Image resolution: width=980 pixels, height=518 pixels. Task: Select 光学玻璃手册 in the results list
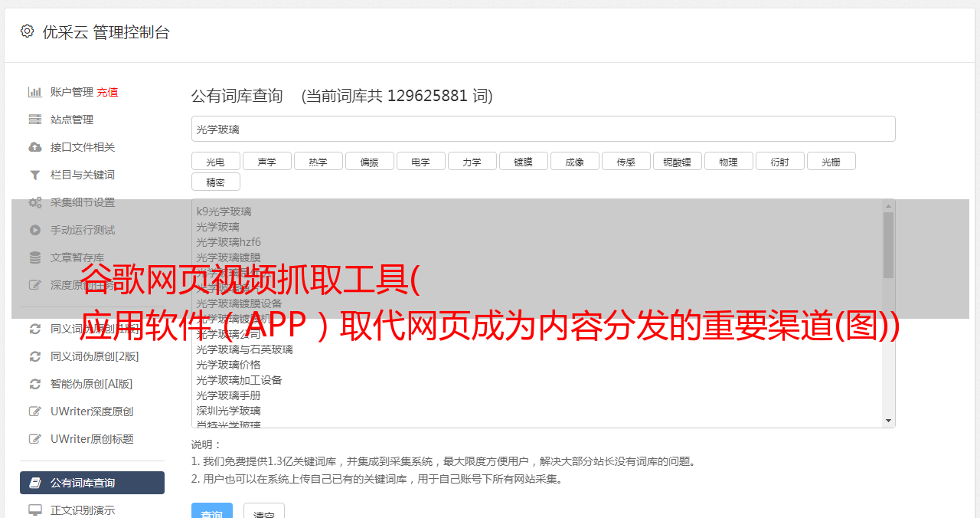[228, 395]
